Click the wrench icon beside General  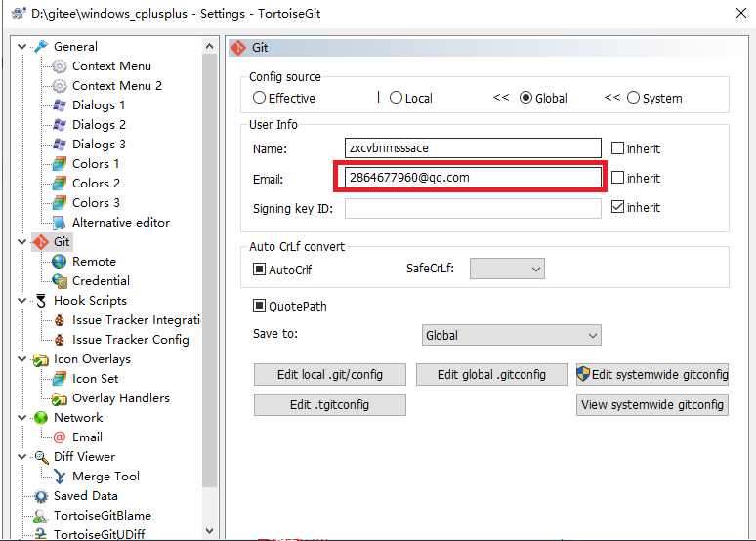tap(41, 46)
